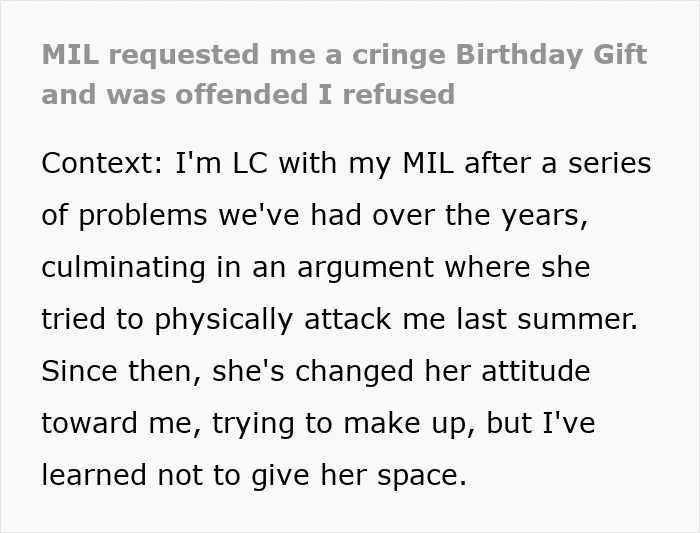
Task: Click the words 'after a series'
Action: point(558,163)
